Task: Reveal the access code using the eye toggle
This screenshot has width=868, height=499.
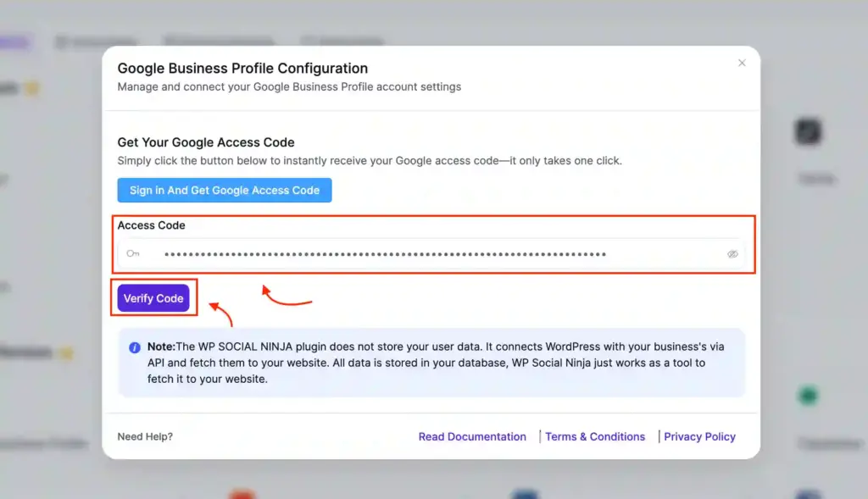Action: [x=732, y=253]
